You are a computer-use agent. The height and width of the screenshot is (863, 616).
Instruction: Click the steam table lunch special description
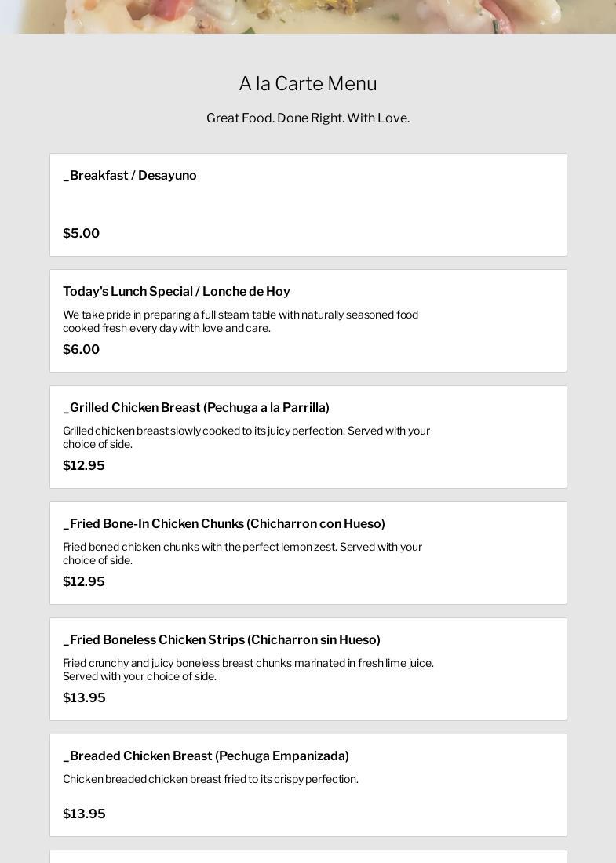click(240, 321)
